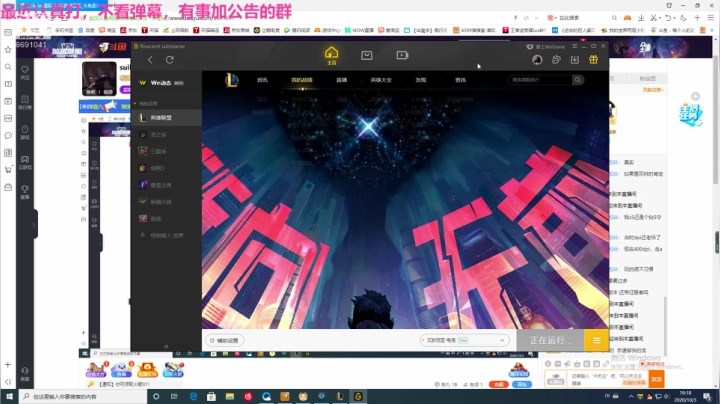Open File Explorer from the taskbar
Viewport: 720px width, 404px height.
coord(230,396)
